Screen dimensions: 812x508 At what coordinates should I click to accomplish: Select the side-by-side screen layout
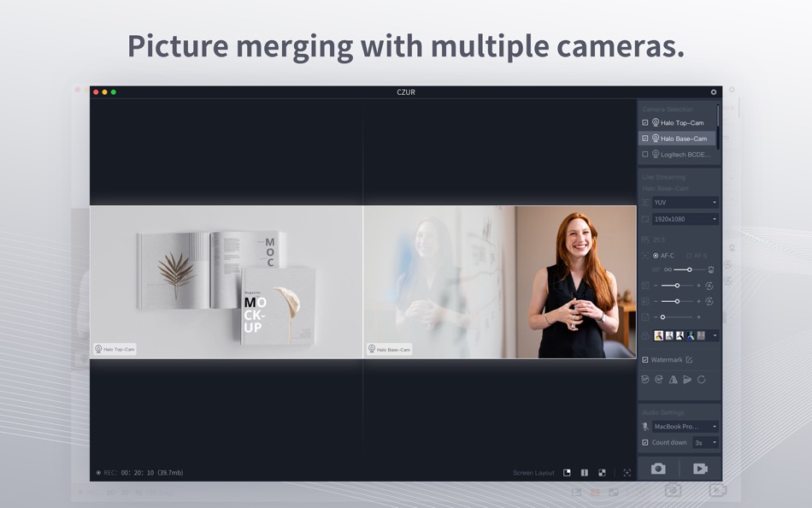point(584,472)
